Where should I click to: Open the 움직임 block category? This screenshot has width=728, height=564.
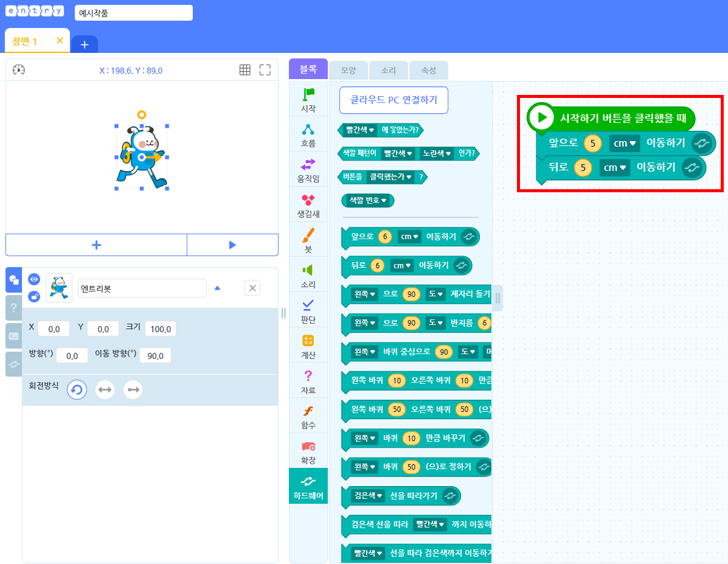[308, 170]
